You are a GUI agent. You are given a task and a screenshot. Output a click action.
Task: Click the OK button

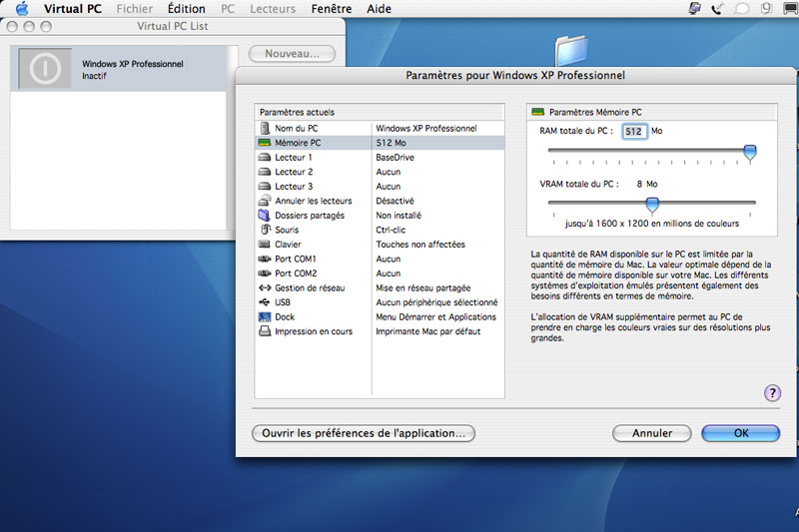pyautogui.click(x=741, y=433)
